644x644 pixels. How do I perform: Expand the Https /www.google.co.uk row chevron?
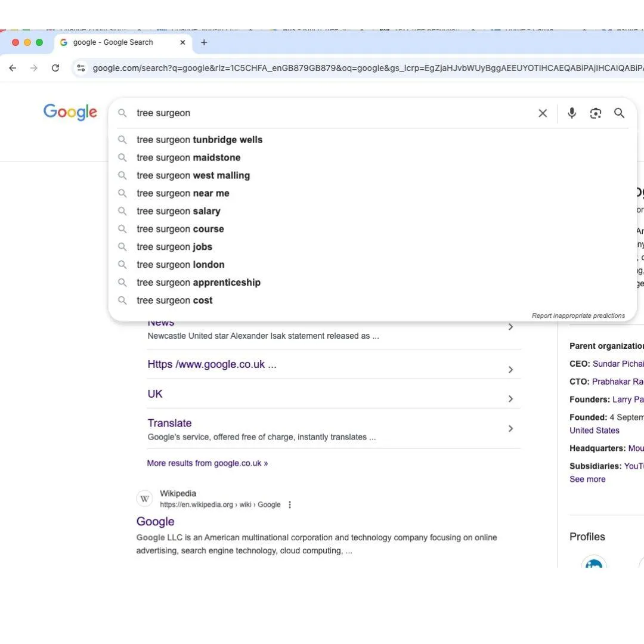510,370
